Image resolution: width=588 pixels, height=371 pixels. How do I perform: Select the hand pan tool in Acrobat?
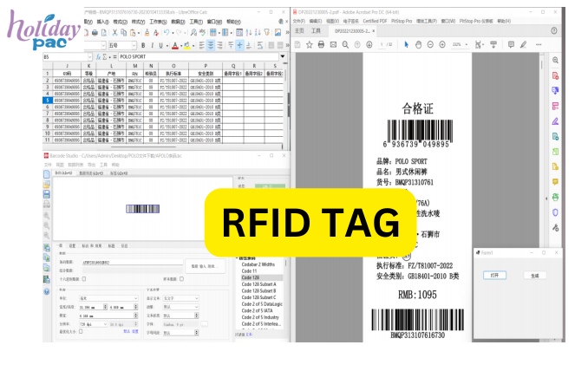(418, 44)
